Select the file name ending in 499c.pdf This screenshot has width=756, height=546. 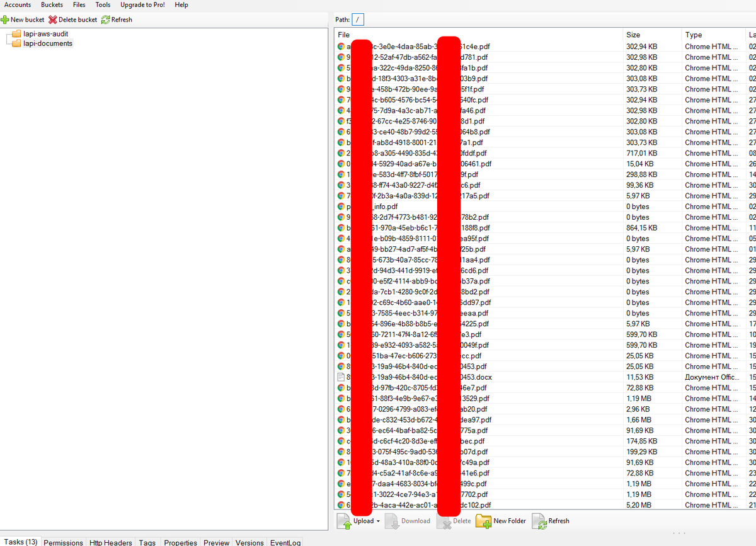(x=418, y=484)
